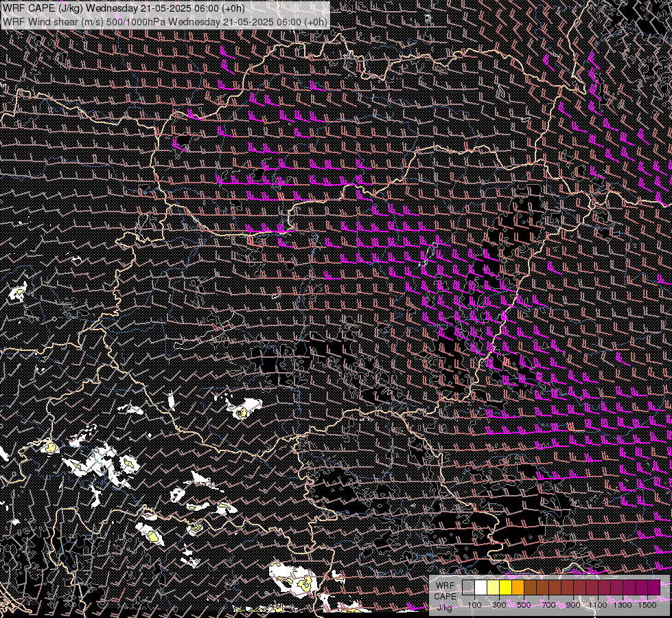The height and width of the screenshot is (618, 672).
Task: Select the purple swatch above 1500
Action: 654,587
